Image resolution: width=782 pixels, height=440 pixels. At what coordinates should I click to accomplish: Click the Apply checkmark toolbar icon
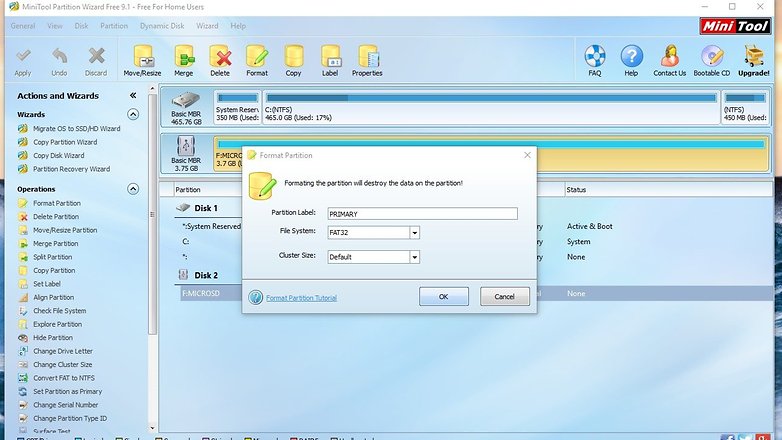tap(23, 56)
